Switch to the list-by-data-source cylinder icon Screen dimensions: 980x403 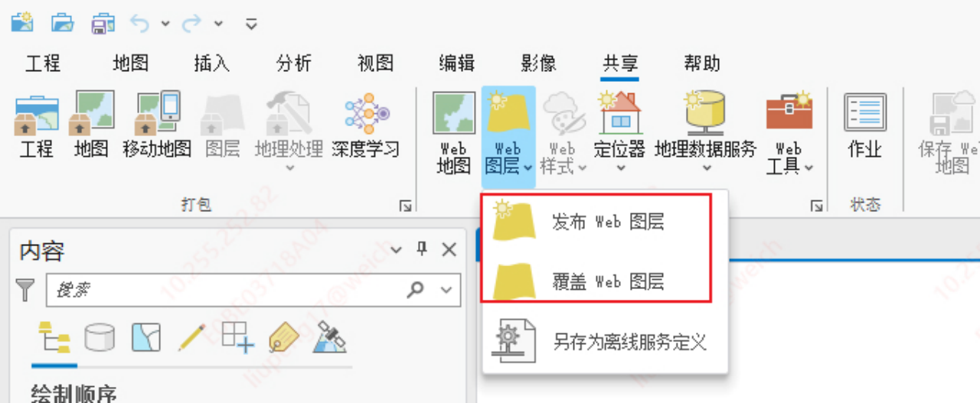(100, 336)
